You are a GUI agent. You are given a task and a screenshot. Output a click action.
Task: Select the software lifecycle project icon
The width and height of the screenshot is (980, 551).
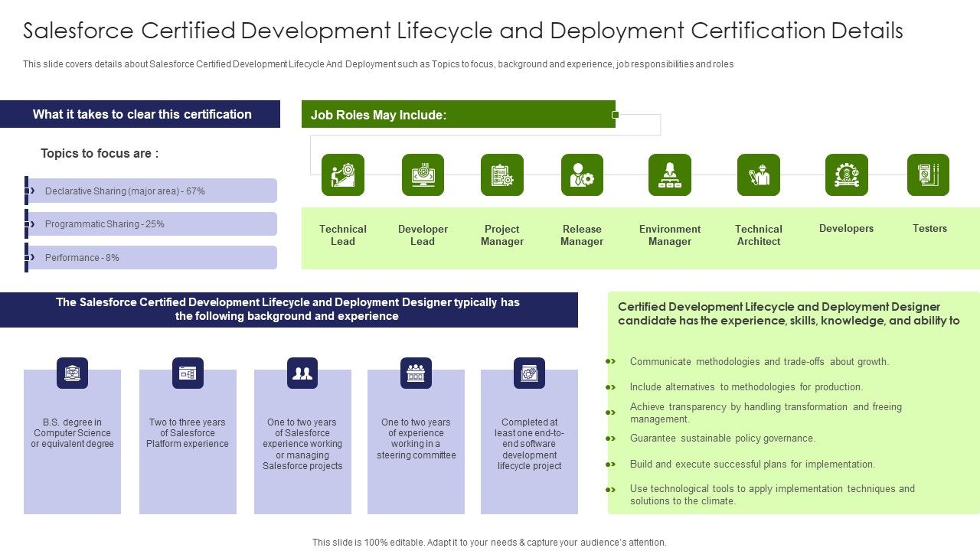pos(529,373)
